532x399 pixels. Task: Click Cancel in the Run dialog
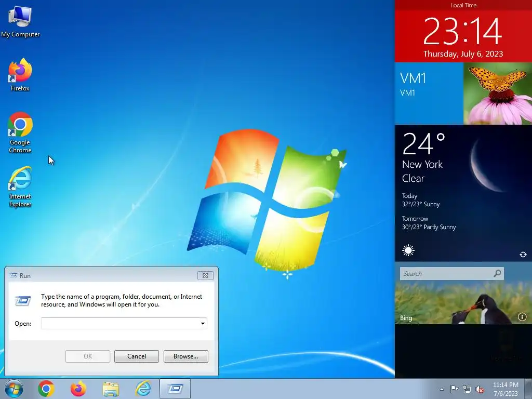pyautogui.click(x=137, y=356)
